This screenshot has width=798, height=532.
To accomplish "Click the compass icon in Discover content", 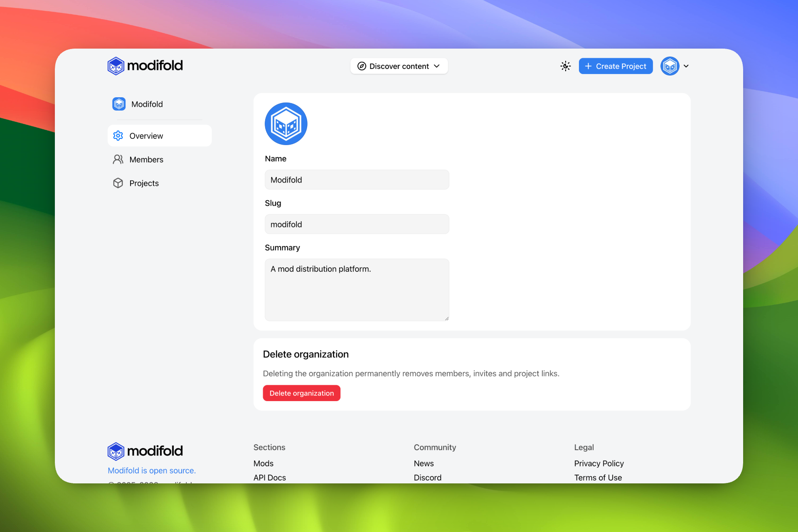I will pos(362,66).
